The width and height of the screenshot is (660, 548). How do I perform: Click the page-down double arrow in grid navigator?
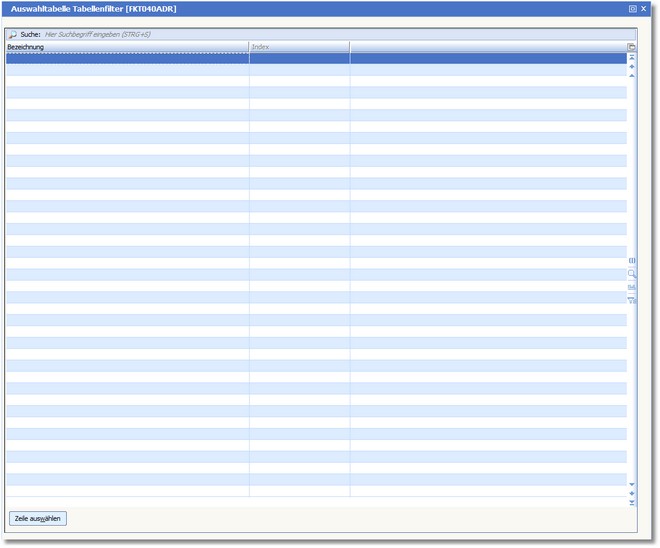point(632,493)
